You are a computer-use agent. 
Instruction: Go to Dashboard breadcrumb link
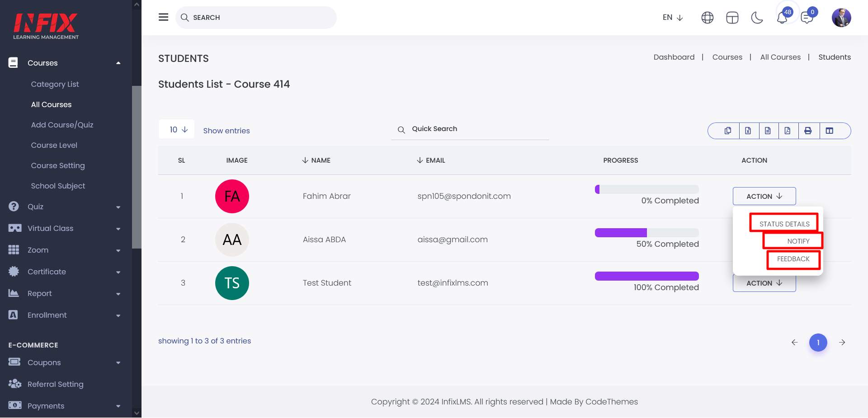point(674,57)
